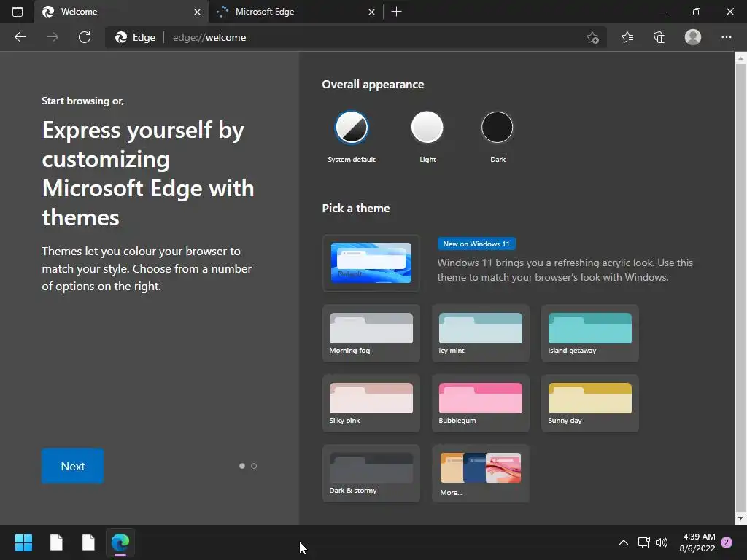Click the Pick a theme heading
Viewport: 747px width, 560px height.
[356, 209]
